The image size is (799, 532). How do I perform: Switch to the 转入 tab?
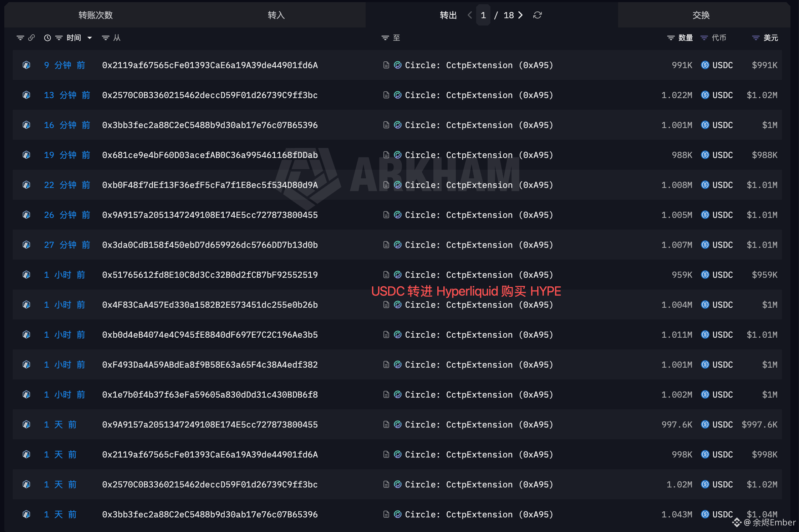pyautogui.click(x=276, y=15)
